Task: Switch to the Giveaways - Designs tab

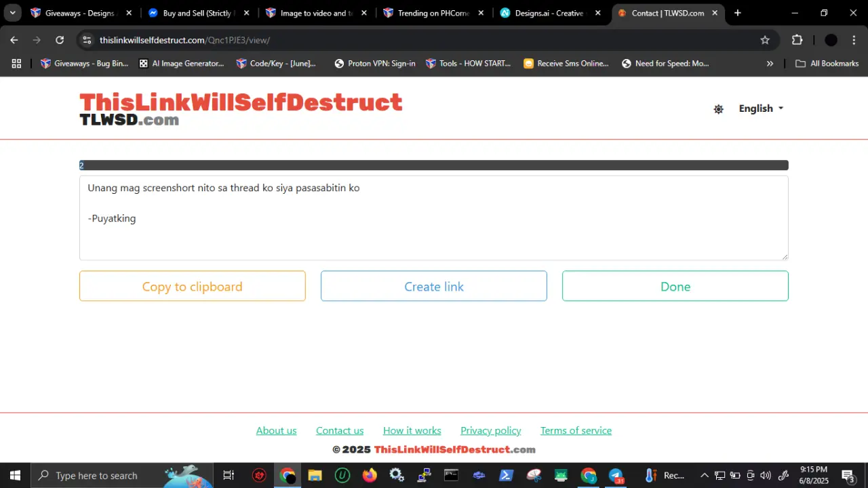Action: 81,13
